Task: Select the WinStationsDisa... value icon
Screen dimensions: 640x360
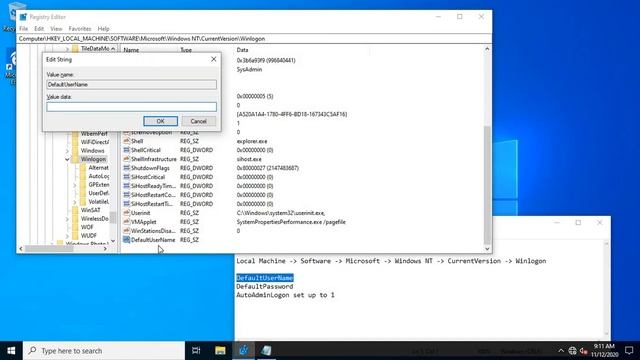Action: (x=127, y=231)
